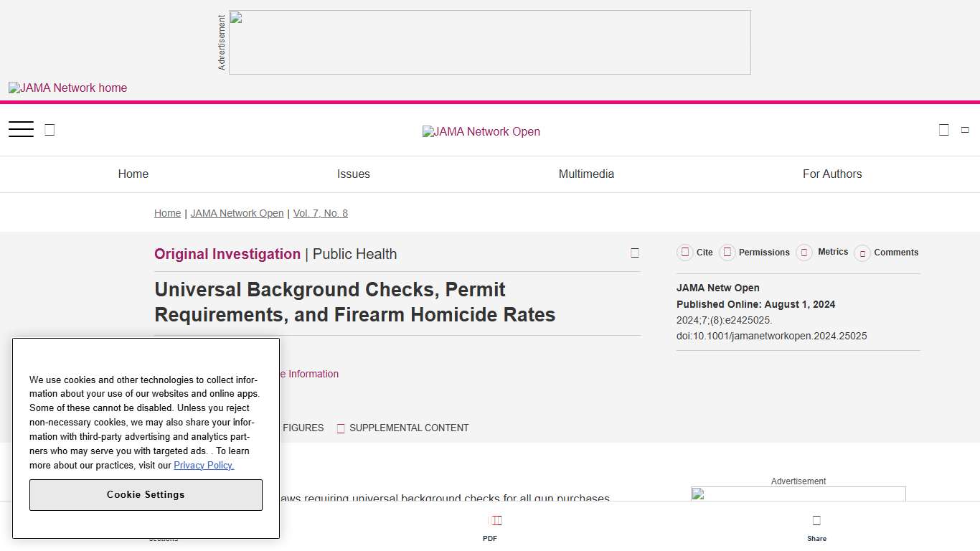Open the Cite dialog icon
980x551 pixels.
point(685,252)
